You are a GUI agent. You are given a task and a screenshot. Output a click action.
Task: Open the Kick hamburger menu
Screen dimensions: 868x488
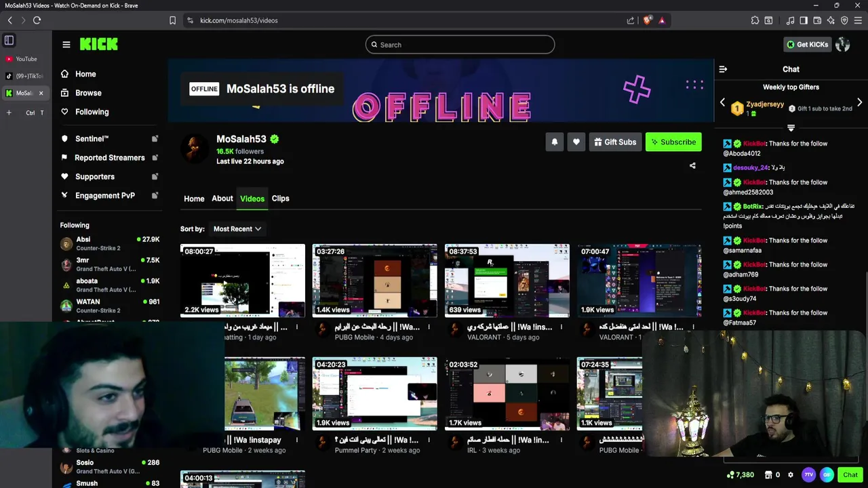click(66, 45)
